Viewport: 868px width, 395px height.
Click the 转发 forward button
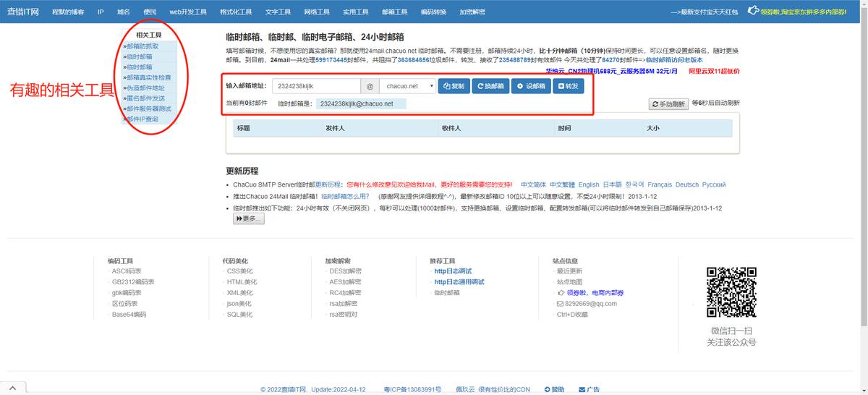(569, 86)
